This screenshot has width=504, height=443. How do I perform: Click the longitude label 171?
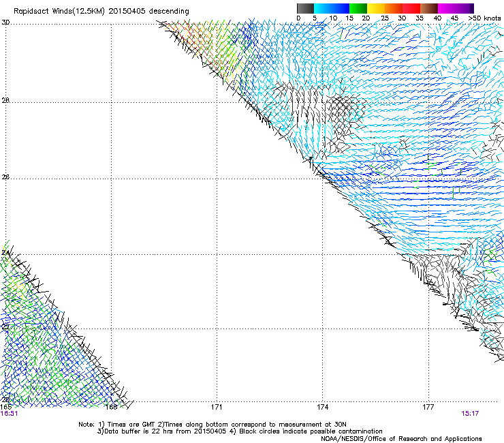pos(217,407)
